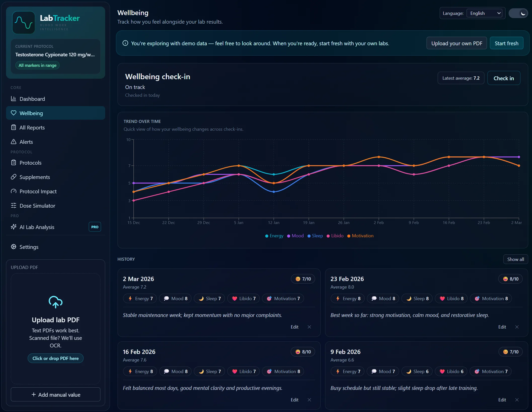Toggle the dark mode switch
Viewport: 532px width, 412px height.
pyautogui.click(x=518, y=13)
